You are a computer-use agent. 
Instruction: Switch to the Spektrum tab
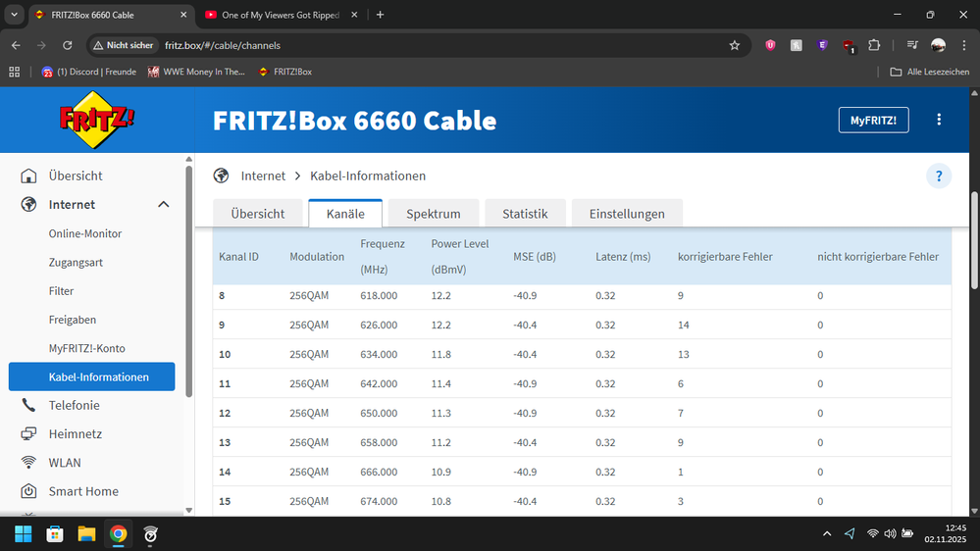pos(434,214)
